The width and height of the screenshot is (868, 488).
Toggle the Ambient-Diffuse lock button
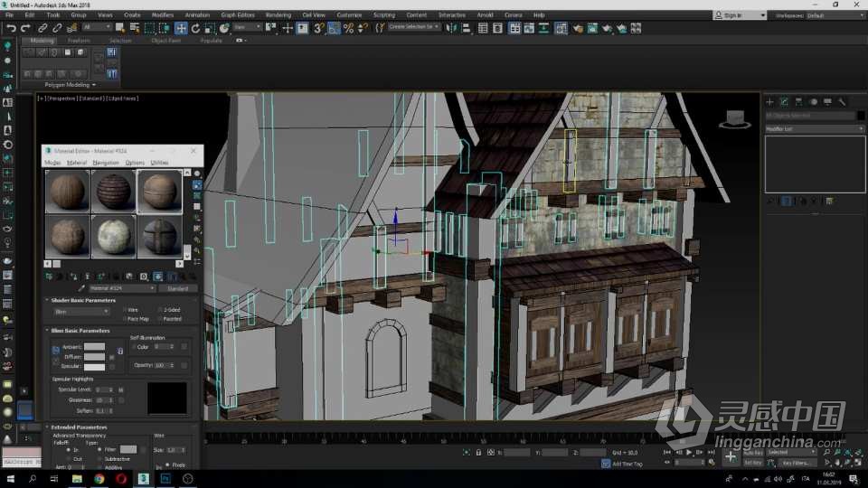tap(56, 351)
